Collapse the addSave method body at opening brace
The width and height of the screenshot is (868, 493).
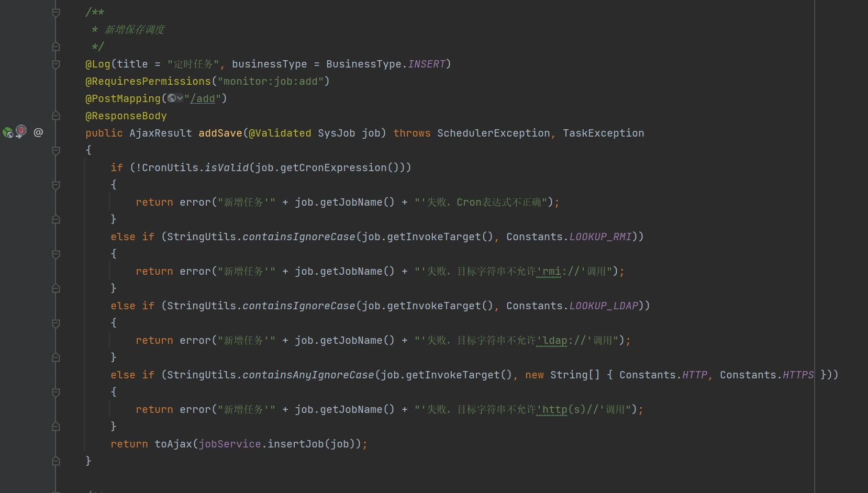(x=56, y=151)
